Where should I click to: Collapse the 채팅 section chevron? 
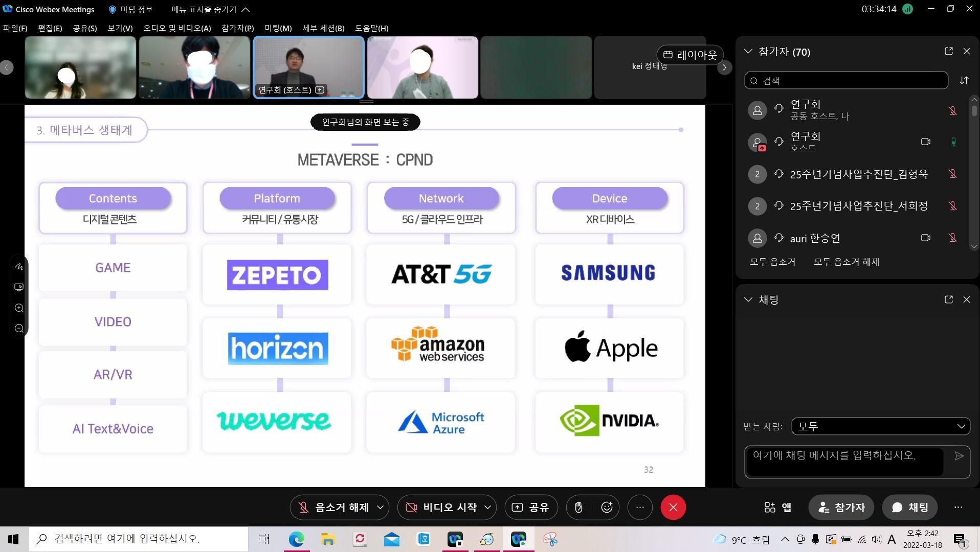tap(748, 300)
